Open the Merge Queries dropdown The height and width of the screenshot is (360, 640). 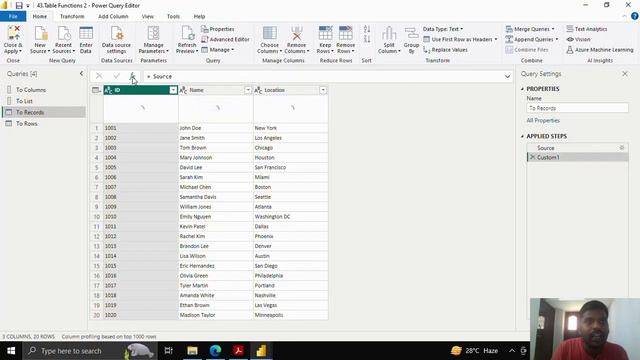[x=530, y=29]
